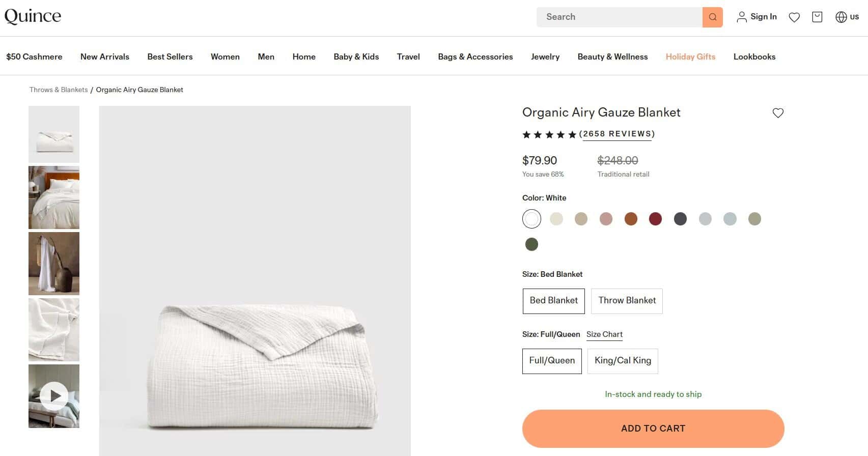Click the Quince logo
The height and width of the screenshot is (456, 868).
point(33,16)
